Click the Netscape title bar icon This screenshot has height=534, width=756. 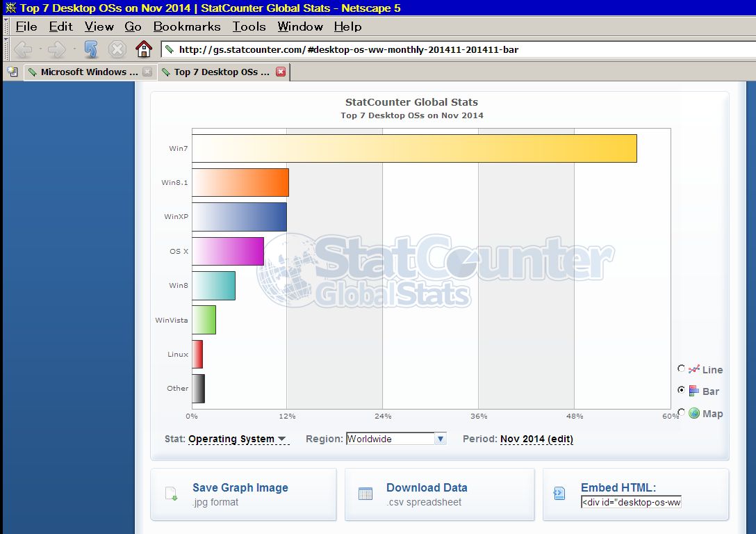(10, 8)
